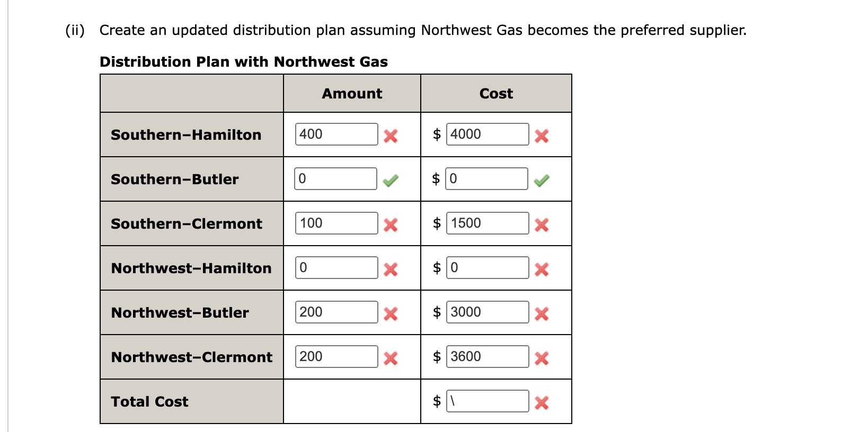This screenshot has height=432, width=868.
Task: Click the green checkmark beside Southern-Butler amount
Action: click(x=391, y=181)
